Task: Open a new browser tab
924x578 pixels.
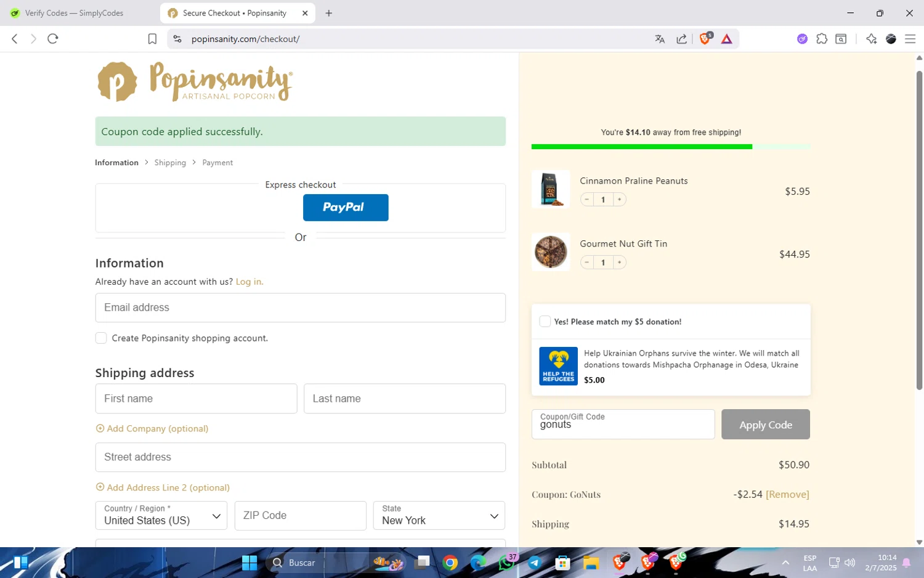Action: pos(329,13)
